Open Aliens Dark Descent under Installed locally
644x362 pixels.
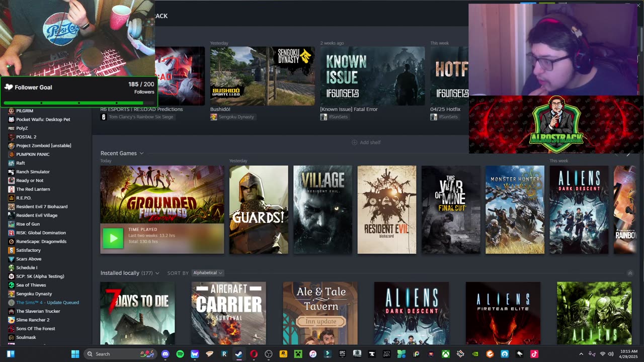(412, 313)
